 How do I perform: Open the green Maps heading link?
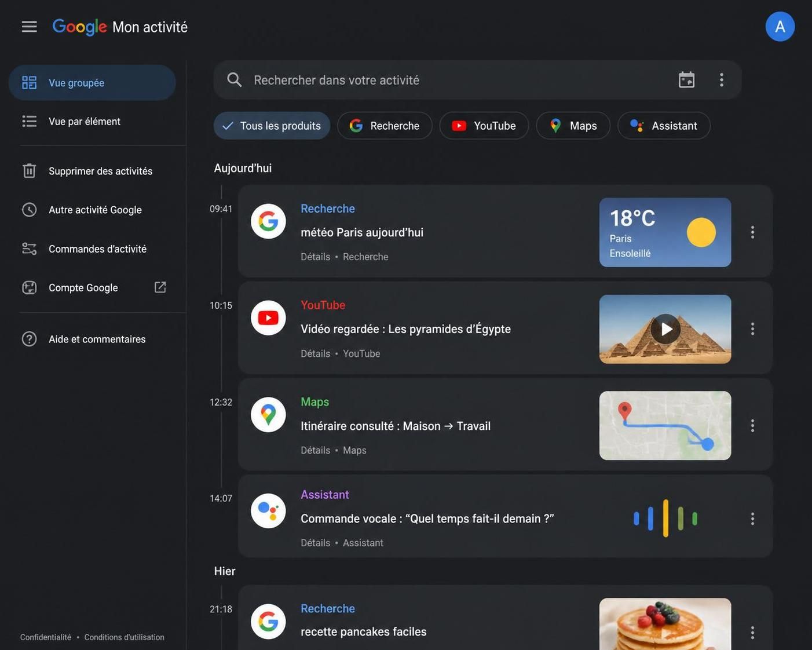click(x=314, y=402)
